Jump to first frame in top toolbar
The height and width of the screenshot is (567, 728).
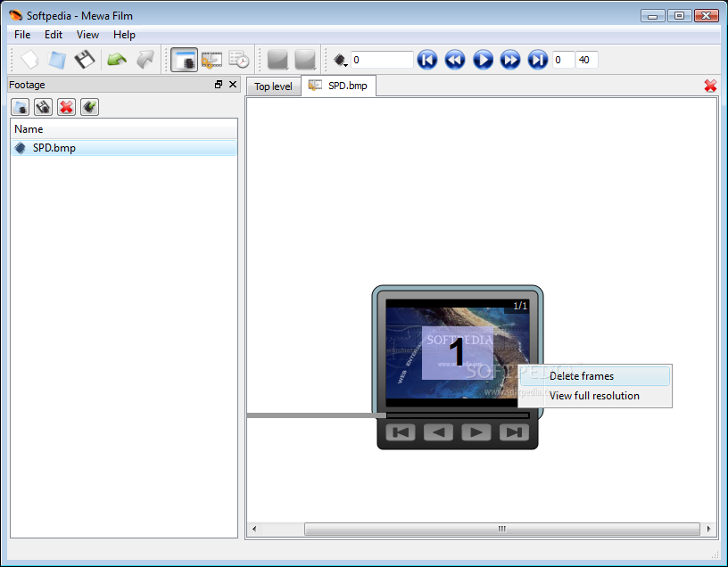pyautogui.click(x=427, y=60)
